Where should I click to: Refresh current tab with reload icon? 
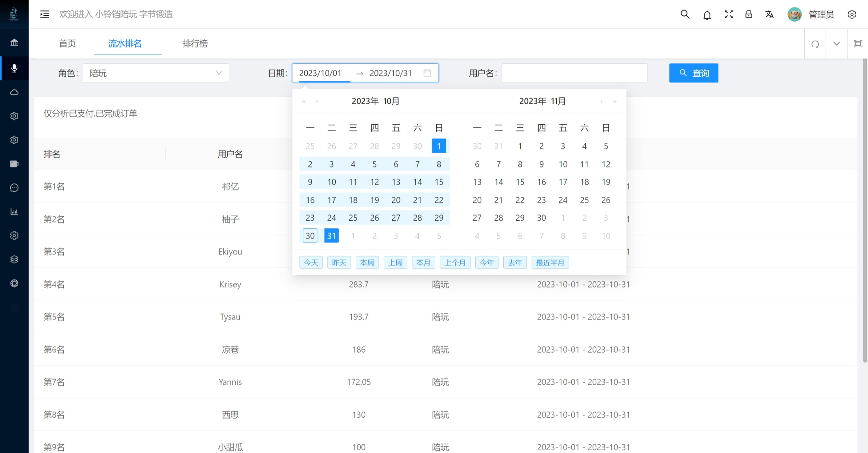[815, 44]
